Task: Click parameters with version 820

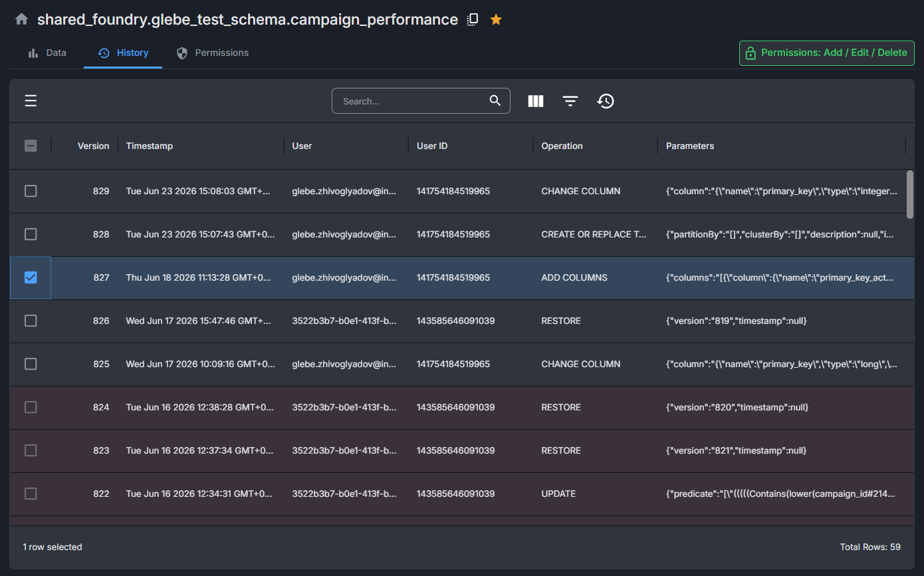Action: [x=737, y=407]
